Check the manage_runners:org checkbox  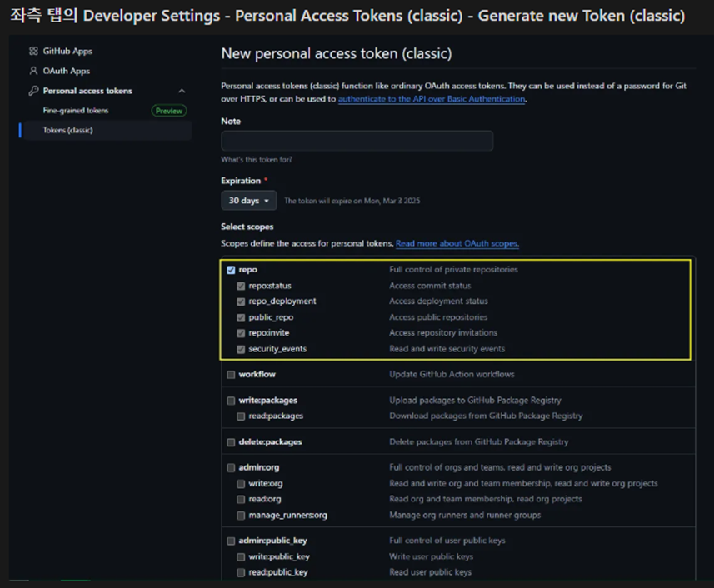pos(241,516)
